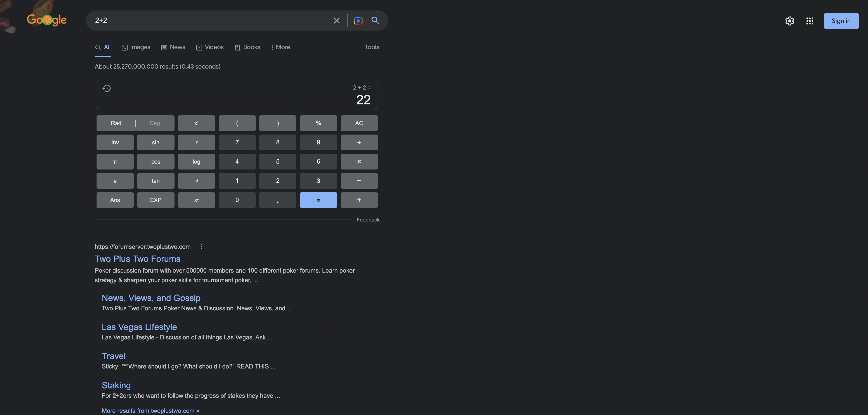Switch the calculator to Deg mode
868x415 pixels.
[154, 123]
